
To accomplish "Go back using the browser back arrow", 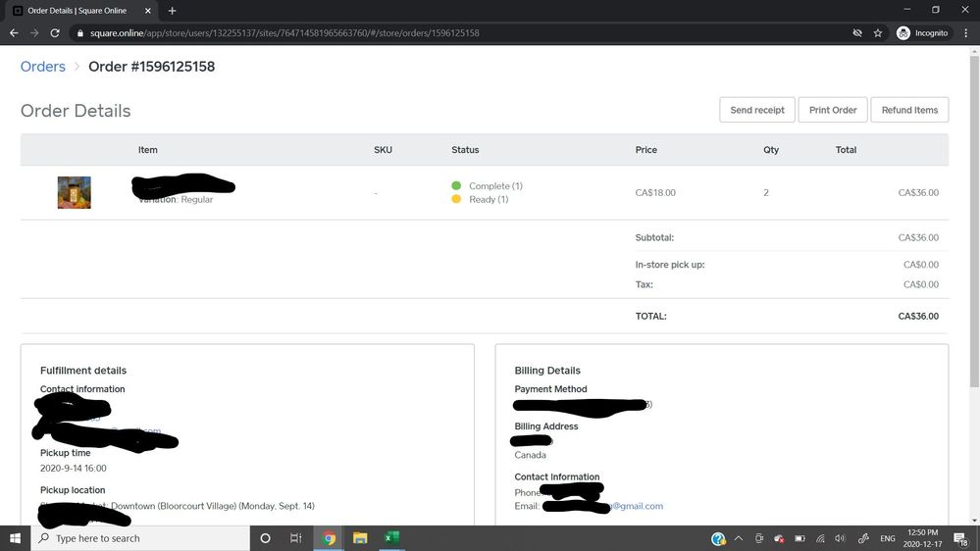I will pyautogui.click(x=14, y=32).
